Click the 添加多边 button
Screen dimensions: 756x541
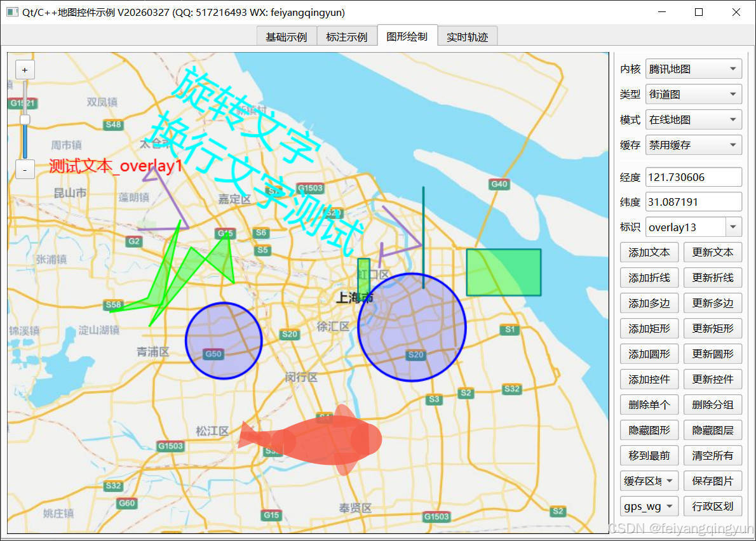click(x=649, y=304)
